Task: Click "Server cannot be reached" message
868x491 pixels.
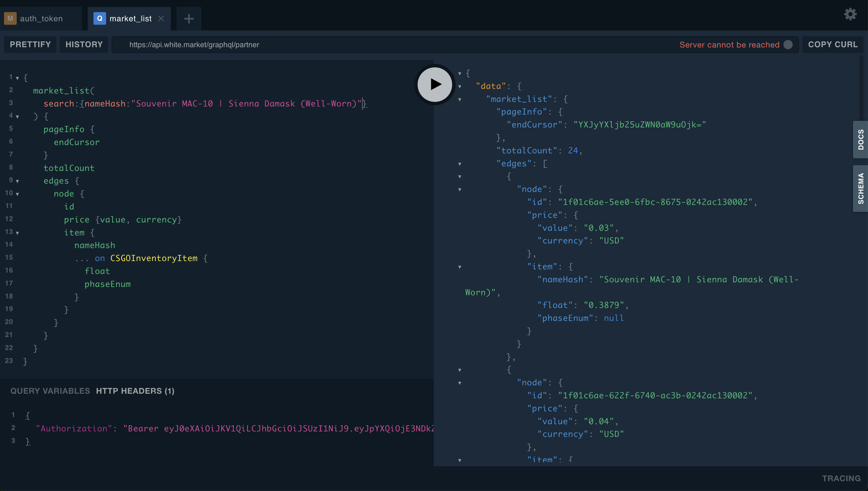Action: coord(729,45)
